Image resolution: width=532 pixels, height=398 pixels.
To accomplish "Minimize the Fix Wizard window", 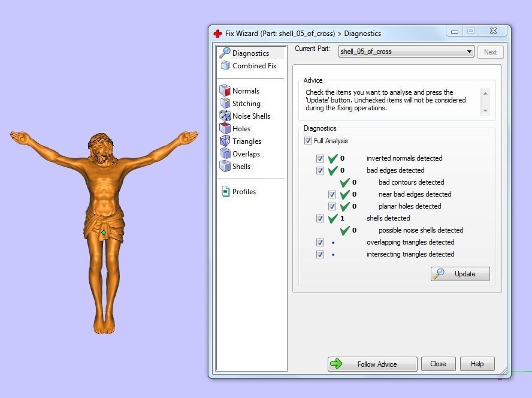I will pyautogui.click(x=455, y=31).
